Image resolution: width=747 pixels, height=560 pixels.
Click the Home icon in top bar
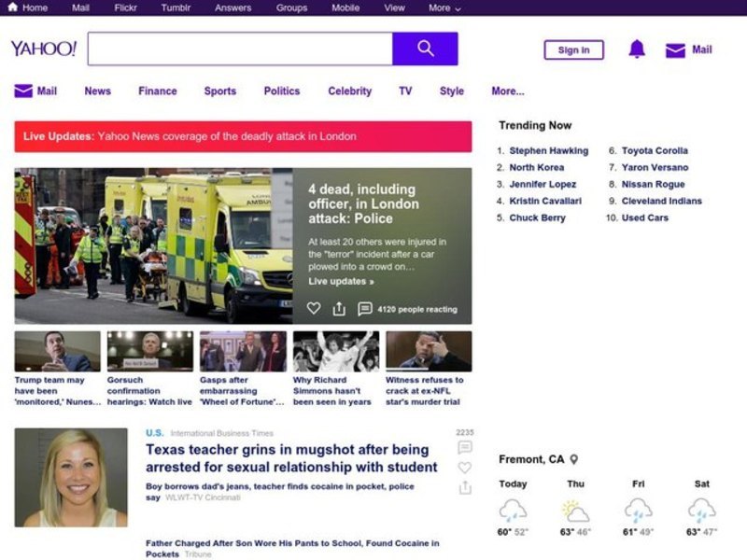[12, 7]
